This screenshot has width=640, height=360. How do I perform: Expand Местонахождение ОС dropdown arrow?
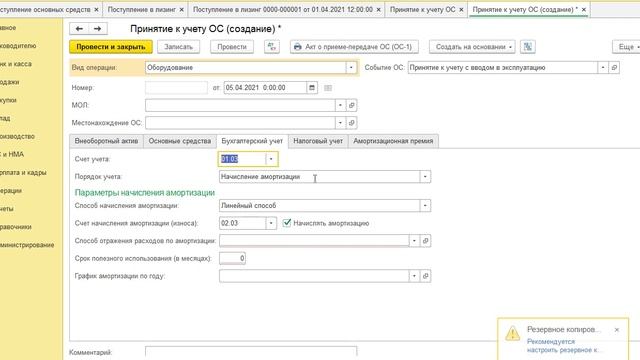pyautogui.click(x=340, y=123)
